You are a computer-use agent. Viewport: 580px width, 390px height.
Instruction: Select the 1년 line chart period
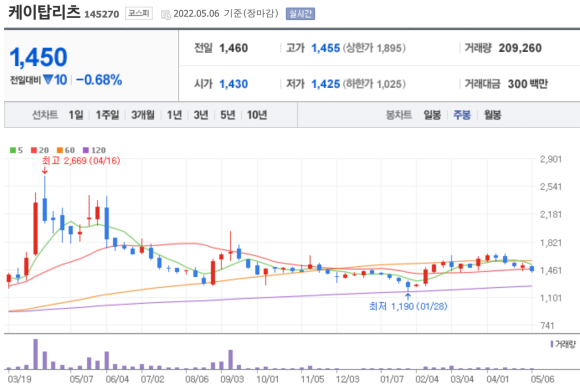pyautogui.click(x=174, y=115)
